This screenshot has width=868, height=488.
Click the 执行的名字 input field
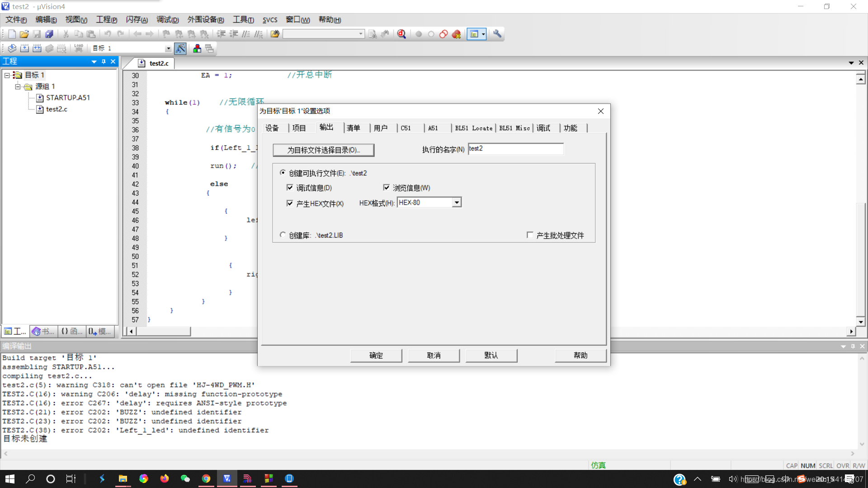[x=515, y=149]
